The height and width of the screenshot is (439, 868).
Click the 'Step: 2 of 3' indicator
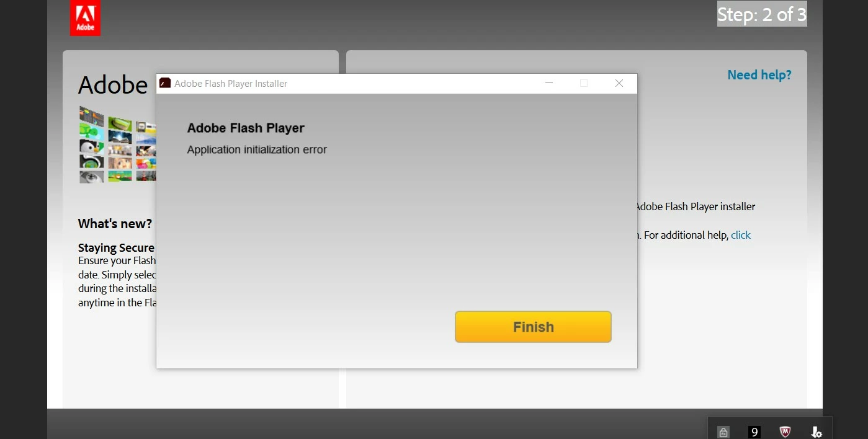tap(762, 14)
